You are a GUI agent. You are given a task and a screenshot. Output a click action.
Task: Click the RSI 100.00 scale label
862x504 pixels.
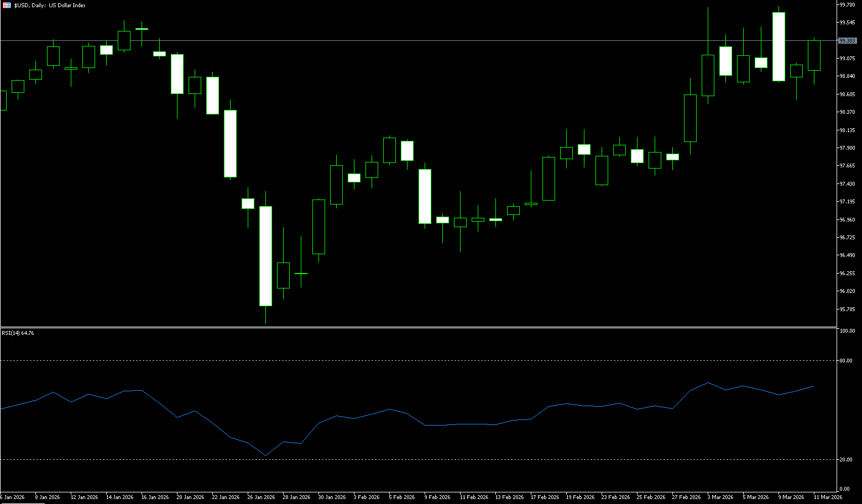click(x=847, y=331)
